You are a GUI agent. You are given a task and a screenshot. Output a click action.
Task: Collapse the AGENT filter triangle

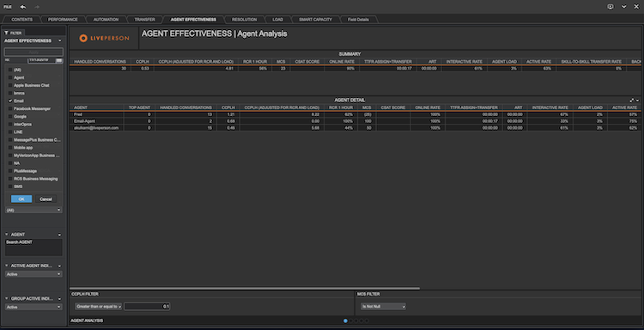(7, 235)
